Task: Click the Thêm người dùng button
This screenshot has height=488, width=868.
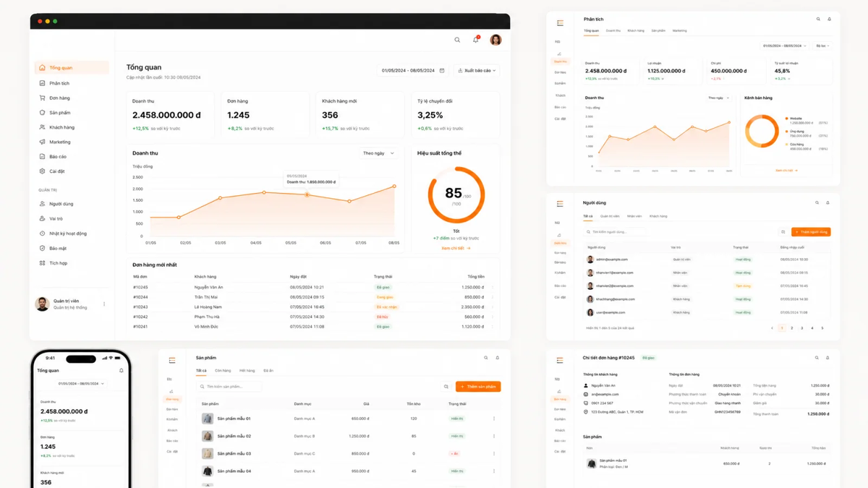Action: (811, 232)
